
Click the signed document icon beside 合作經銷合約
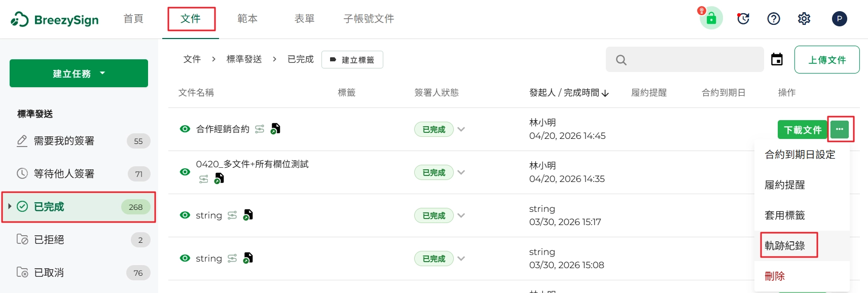pos(275,129)
